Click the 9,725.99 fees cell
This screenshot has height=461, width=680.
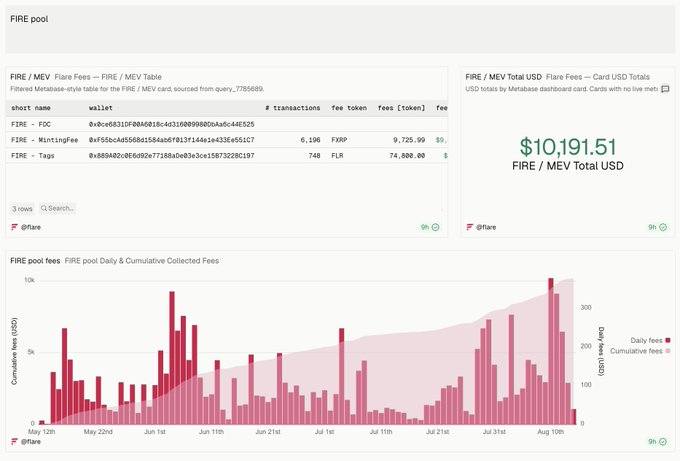[x=409, y=140]
